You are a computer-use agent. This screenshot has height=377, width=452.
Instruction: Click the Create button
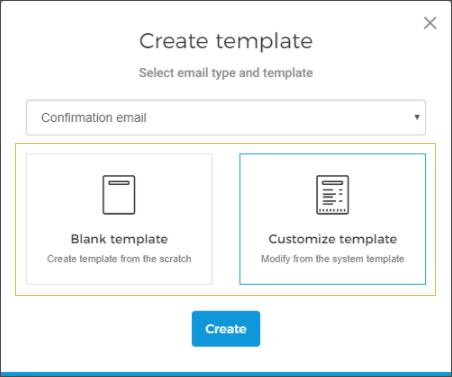[226, 329]
